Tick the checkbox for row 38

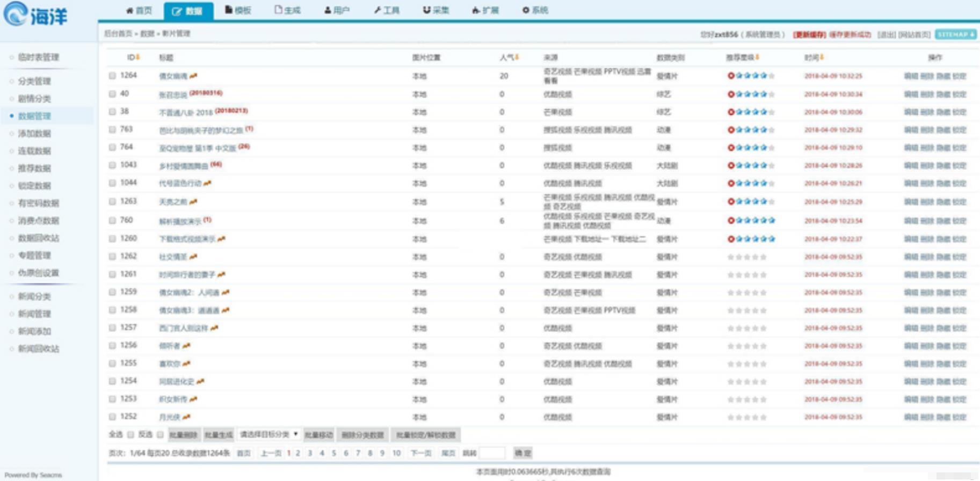(112, 112)
